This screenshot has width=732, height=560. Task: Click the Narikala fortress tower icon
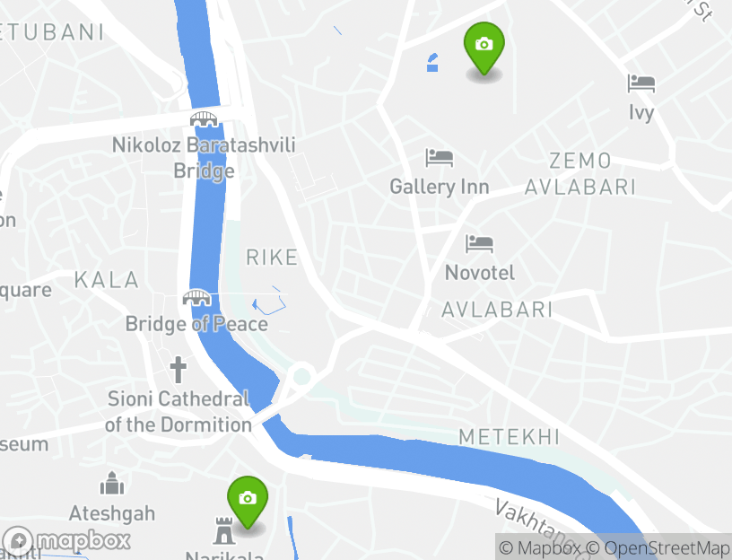(x=224, y=530)
